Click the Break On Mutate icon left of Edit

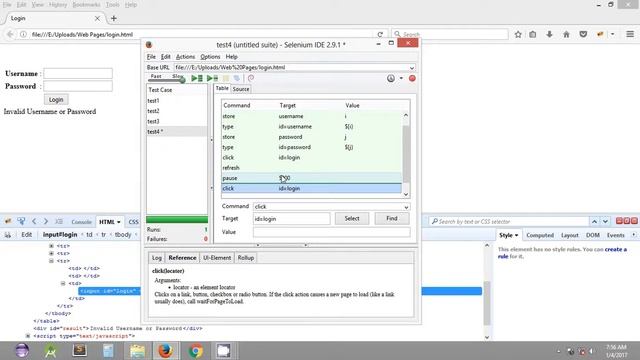click(8, 235)
